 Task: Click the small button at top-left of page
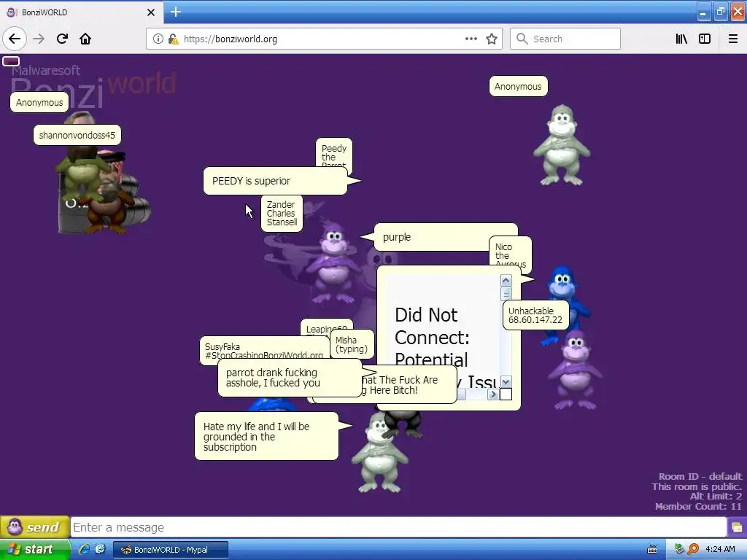11,61
